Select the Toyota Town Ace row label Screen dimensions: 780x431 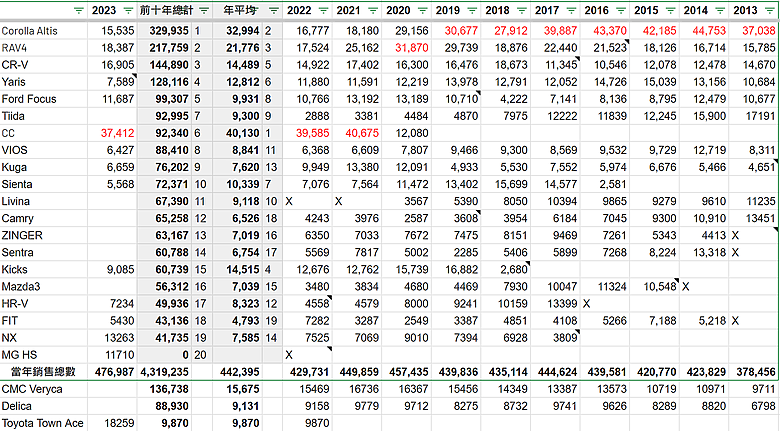42,423
